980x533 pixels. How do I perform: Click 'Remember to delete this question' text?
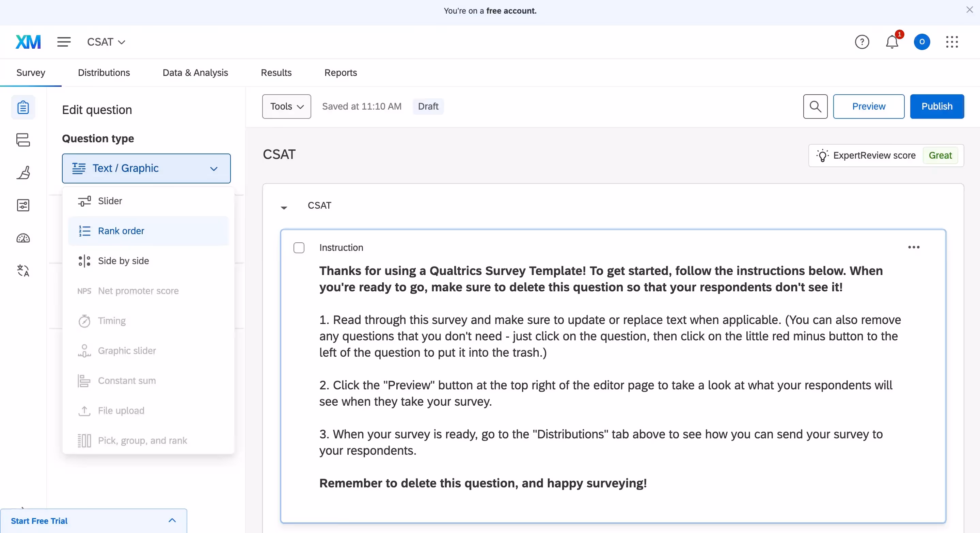point(483,483)
